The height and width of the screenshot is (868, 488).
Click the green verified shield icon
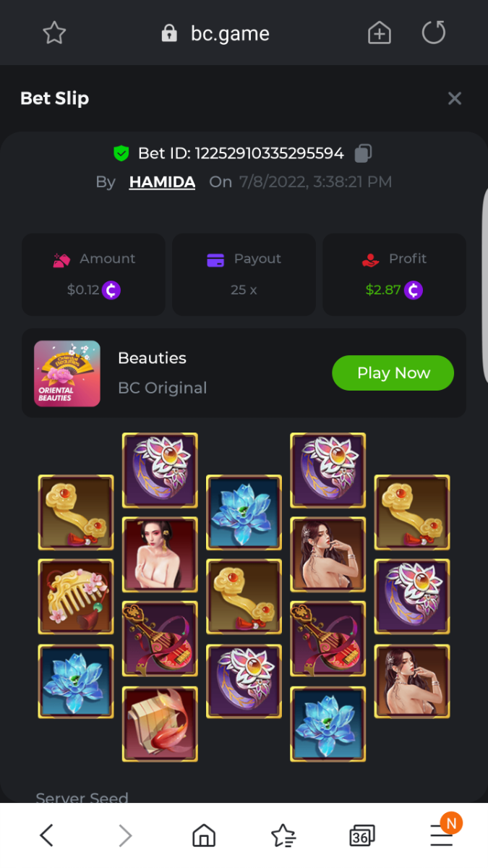121,153
